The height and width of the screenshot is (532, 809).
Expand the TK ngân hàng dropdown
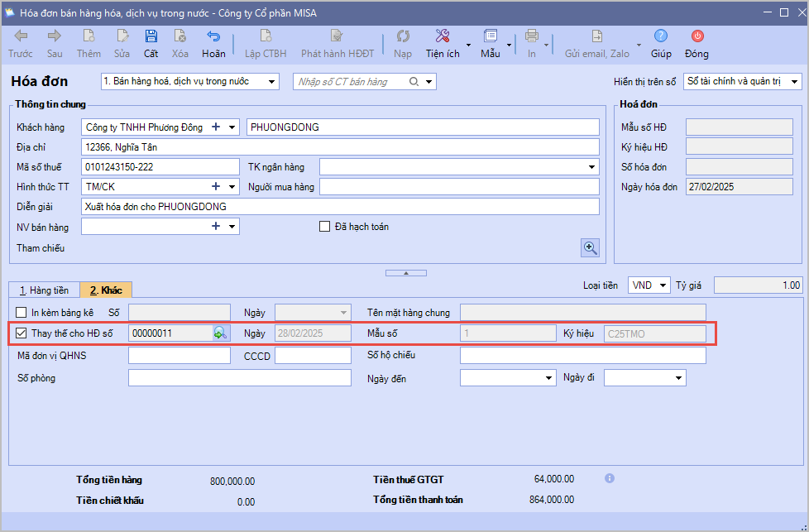point(591,167)
